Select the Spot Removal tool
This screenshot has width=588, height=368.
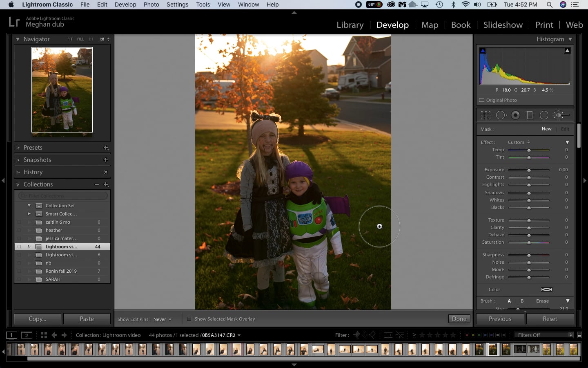pos(501,115)
